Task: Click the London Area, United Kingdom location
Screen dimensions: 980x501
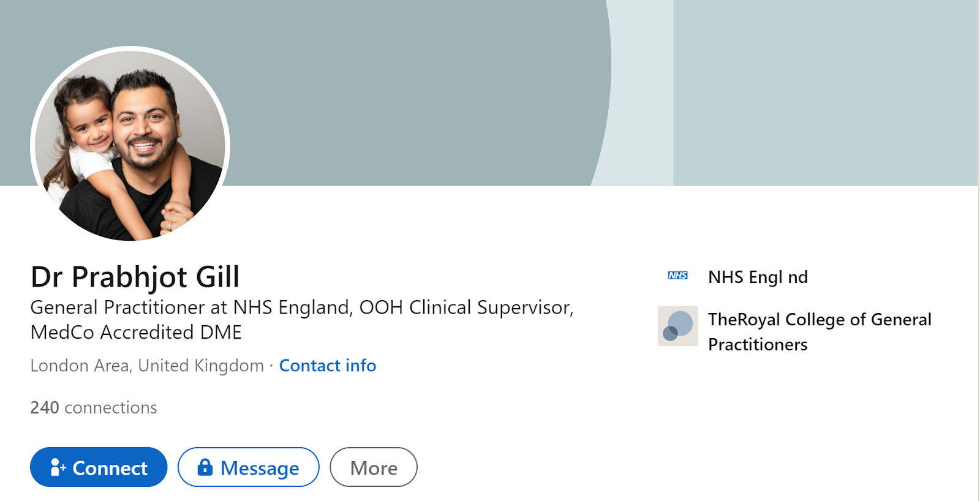Action: point(147,366)
